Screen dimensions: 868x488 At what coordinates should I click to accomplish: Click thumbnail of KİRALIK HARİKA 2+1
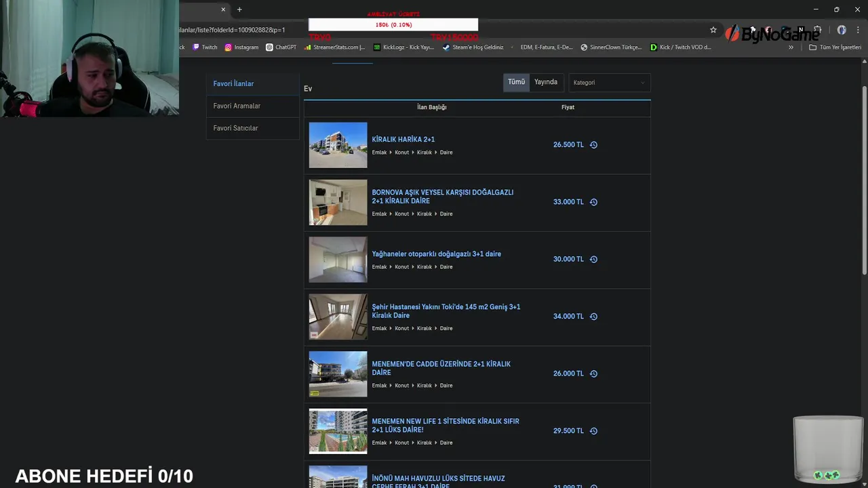(x=338, y=145)
